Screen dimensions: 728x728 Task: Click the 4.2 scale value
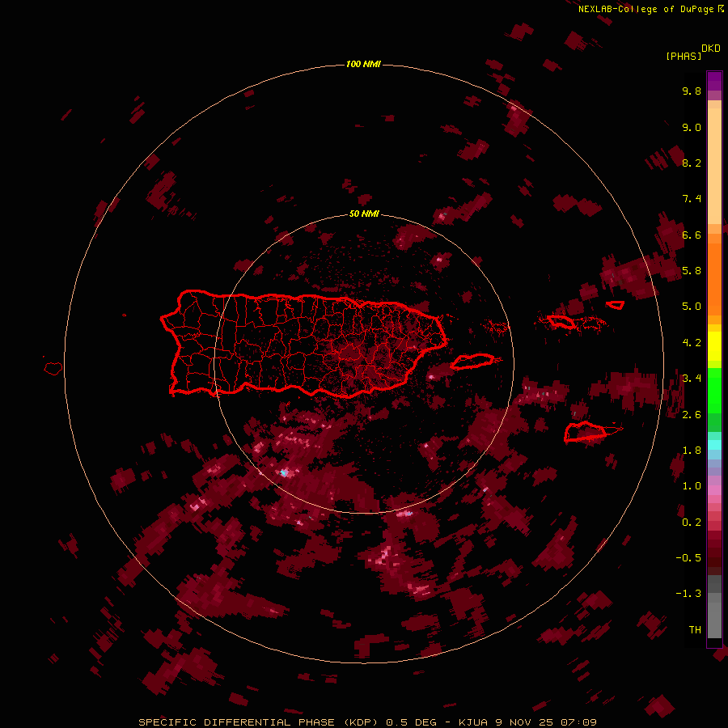[692, 343]
